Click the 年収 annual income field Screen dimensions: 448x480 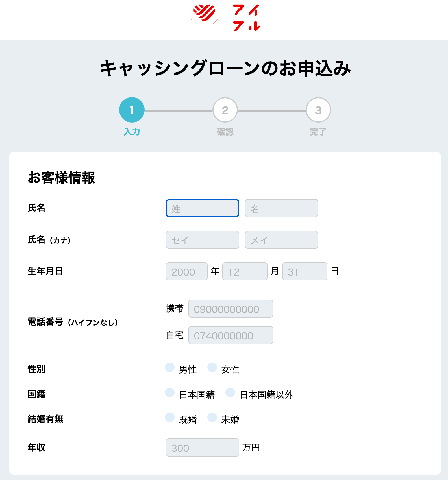(203, 448)
